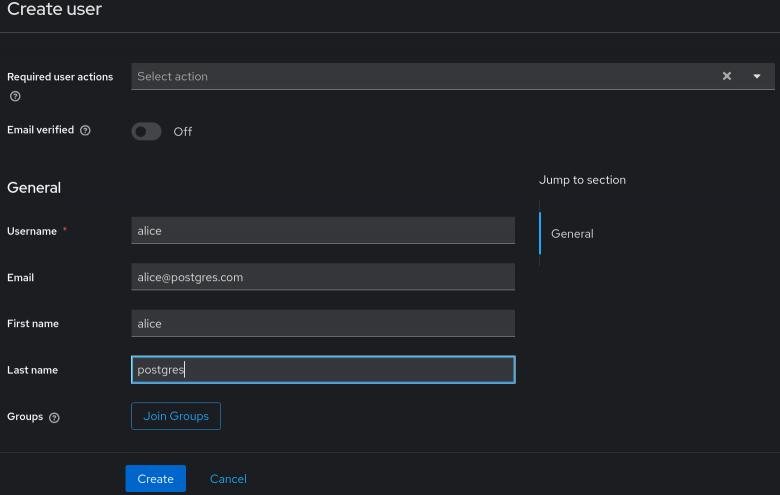This screenshot has width=780, height=495.
Task: Jump to the General section
Action: (572, 234)
